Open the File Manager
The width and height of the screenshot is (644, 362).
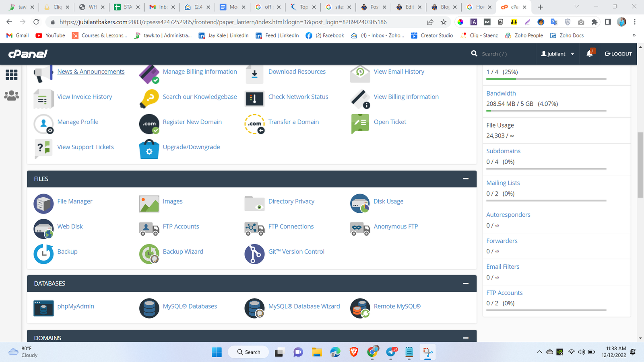(75, 201)
